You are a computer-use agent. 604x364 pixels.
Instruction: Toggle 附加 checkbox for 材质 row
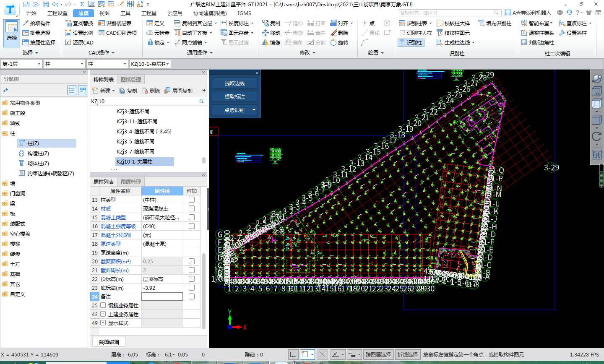192,208
